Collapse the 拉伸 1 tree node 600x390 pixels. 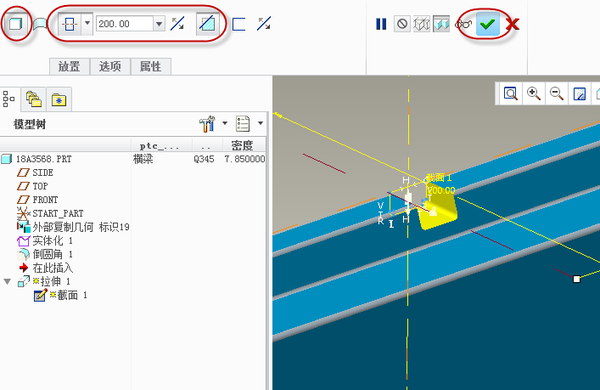pos(7,282)
